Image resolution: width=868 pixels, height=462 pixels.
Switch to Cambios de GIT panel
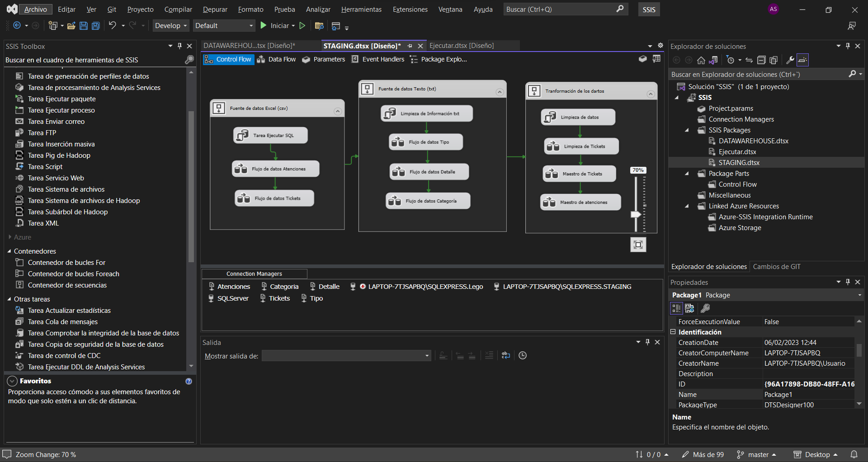pyautogui.click(x=776, y=267)
